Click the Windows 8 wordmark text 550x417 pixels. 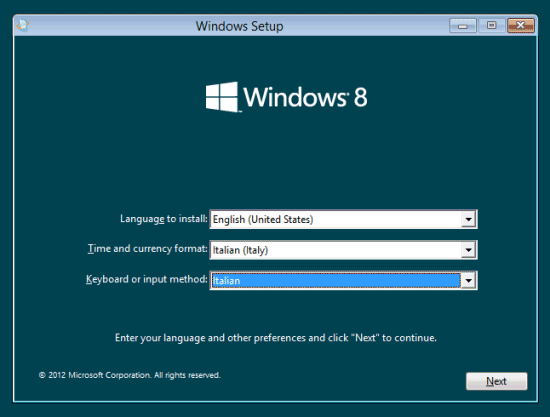click(x=305, y=97)
